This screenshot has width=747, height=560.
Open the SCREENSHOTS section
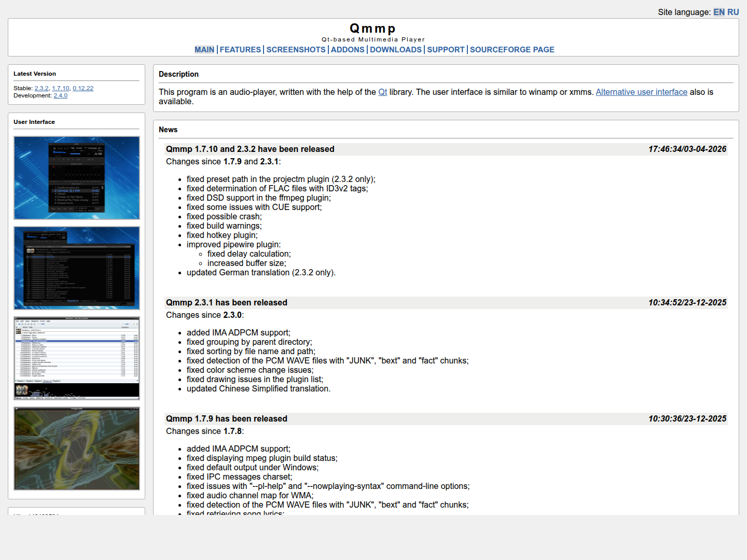point(296,50)
